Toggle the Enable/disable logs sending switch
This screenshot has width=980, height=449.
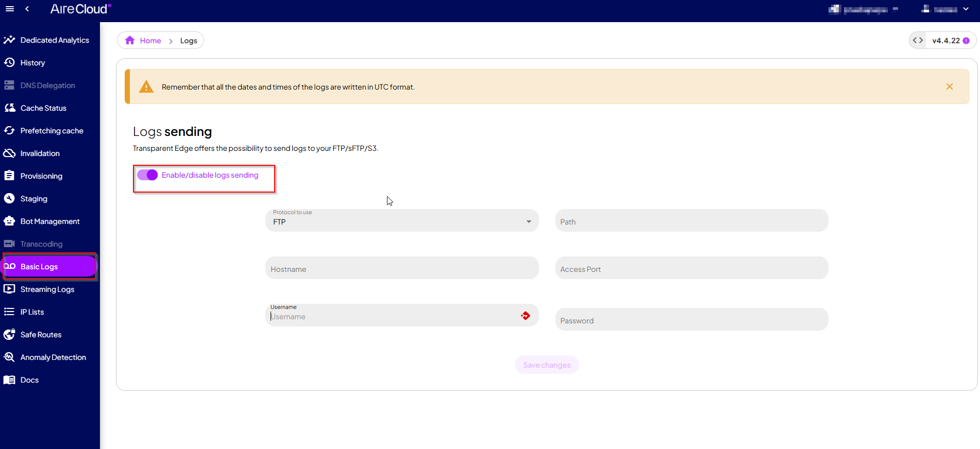(147, 175)
